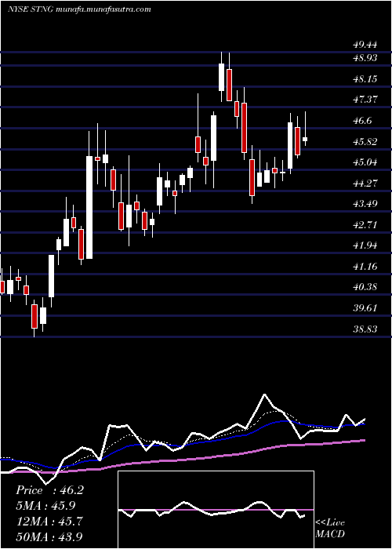Screen dimensions: 392x549
Task: Select the 38.83 price axis label
Action: [x=365, y=329]
